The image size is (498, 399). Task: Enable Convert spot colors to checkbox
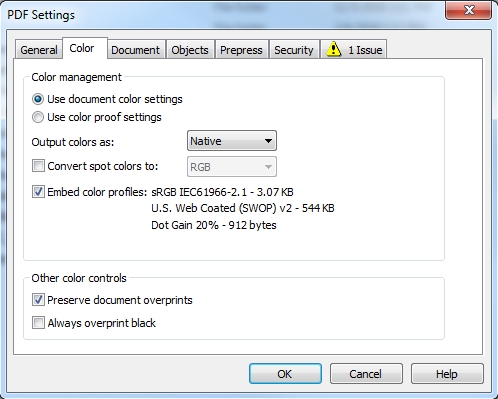pyautogui.click(x=38, y=166)
